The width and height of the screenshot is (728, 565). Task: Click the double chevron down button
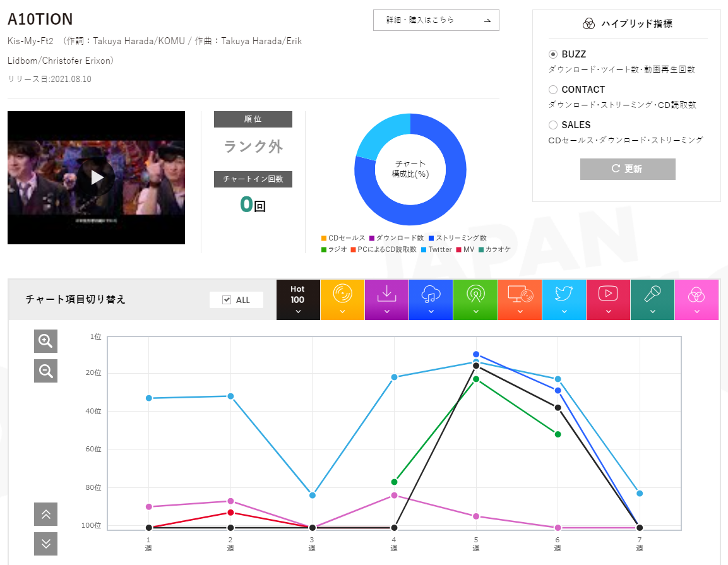45,544
